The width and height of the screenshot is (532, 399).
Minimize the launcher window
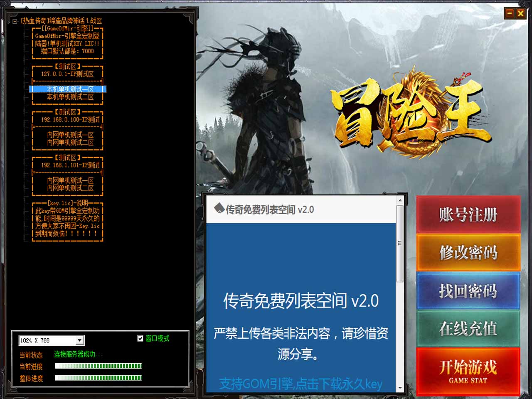[x=509, y=13]
